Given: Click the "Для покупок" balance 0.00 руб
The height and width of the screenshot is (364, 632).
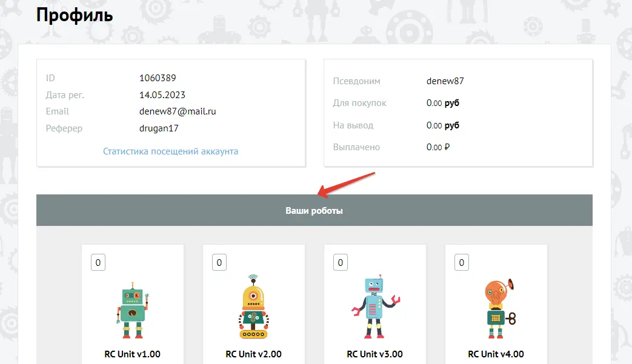Looking at the screenshot, I should (x=442, y=103).
